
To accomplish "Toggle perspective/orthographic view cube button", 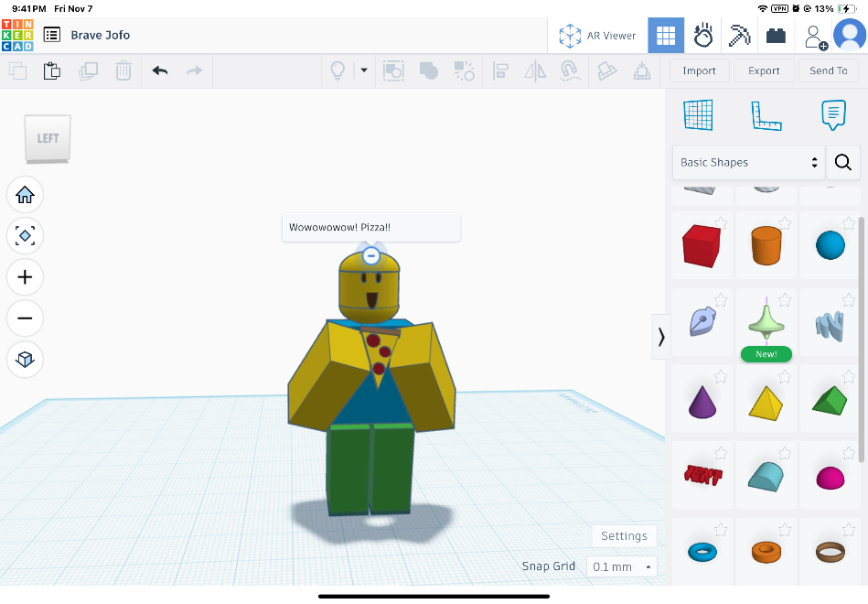I will [25, 359].
